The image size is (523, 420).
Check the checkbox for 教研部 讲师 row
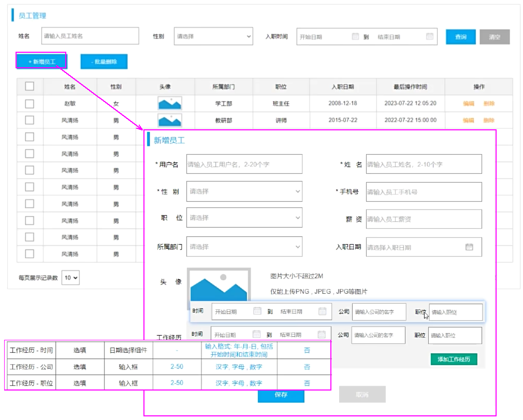30,121
